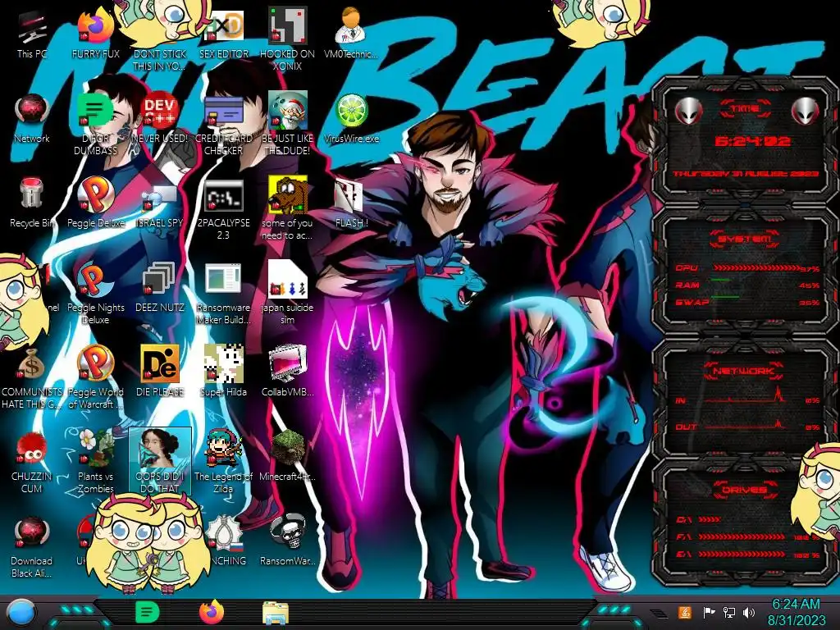Open the VM0Technic desktop shortcut
The image size is (840, 630).
[x=351, y=34]
